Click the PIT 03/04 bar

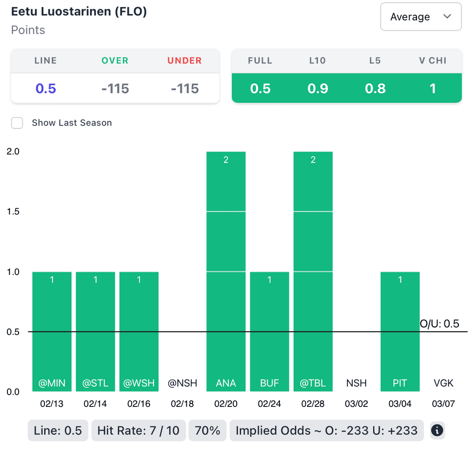point(400,332)
